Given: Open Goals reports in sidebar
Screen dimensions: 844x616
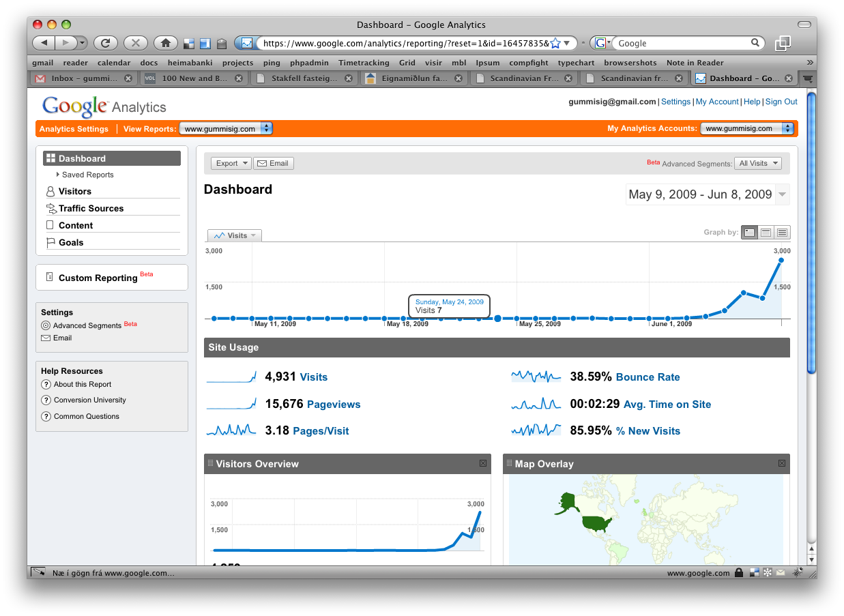Looking at the screenshot, I should click(x=71, y=243).
